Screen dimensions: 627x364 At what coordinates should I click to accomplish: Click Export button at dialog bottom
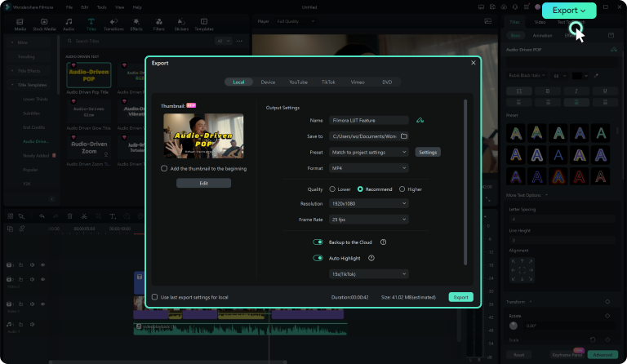(x=460, y=297)
